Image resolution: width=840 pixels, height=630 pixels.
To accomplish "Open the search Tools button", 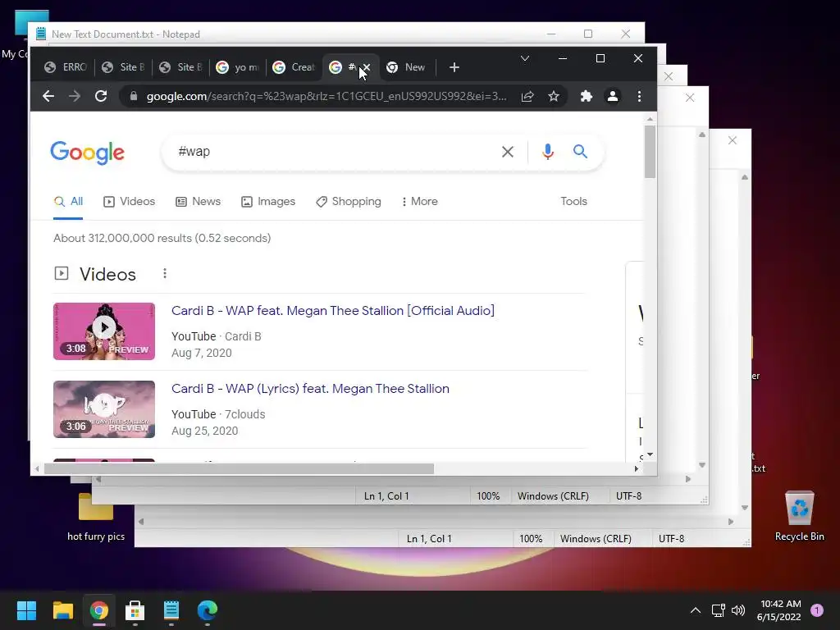I will point(573,202).
